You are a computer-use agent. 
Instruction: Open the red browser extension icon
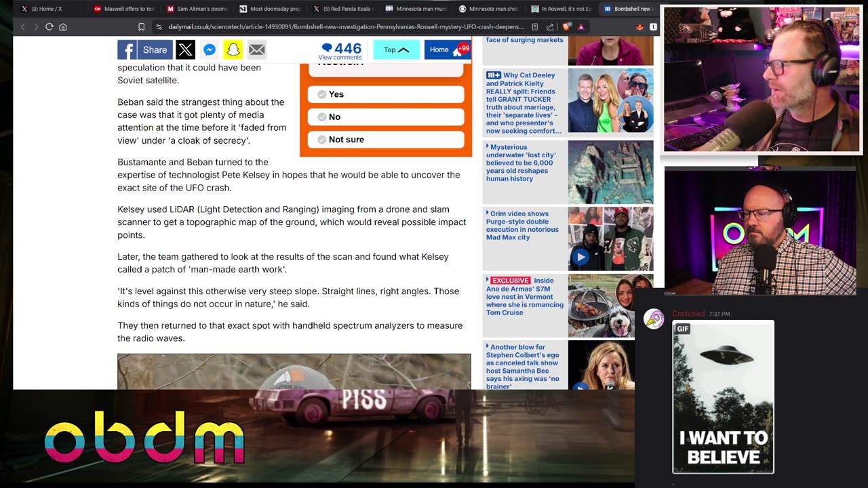pyautogui.click(x=639, y=26)
